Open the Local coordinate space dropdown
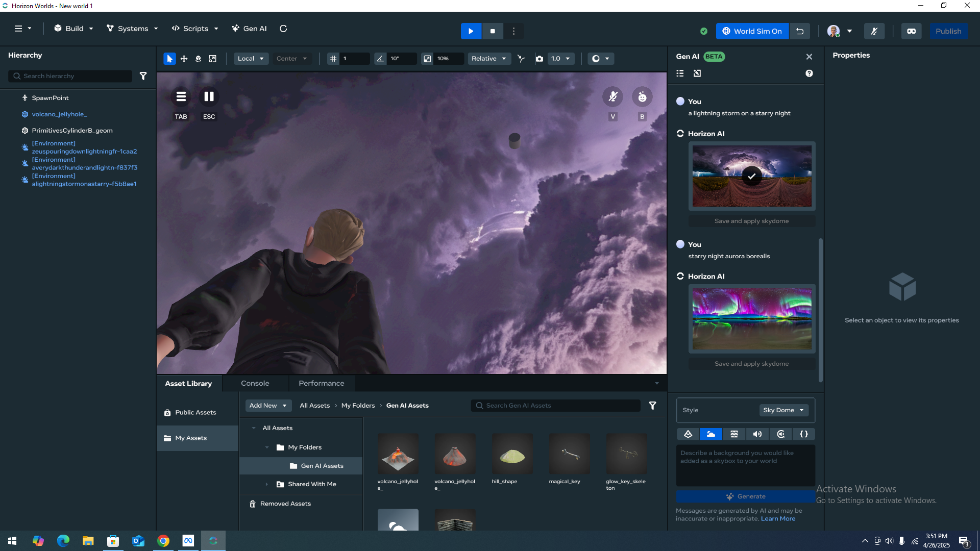 click(x=251, y=59)
